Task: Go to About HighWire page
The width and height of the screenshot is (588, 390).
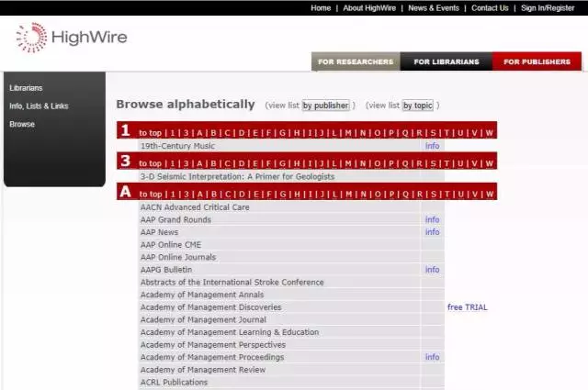Action: [x=369, y=8]
